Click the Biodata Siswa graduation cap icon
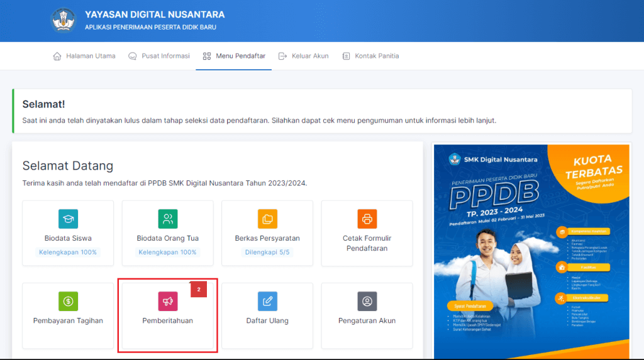 click(68, 219)
